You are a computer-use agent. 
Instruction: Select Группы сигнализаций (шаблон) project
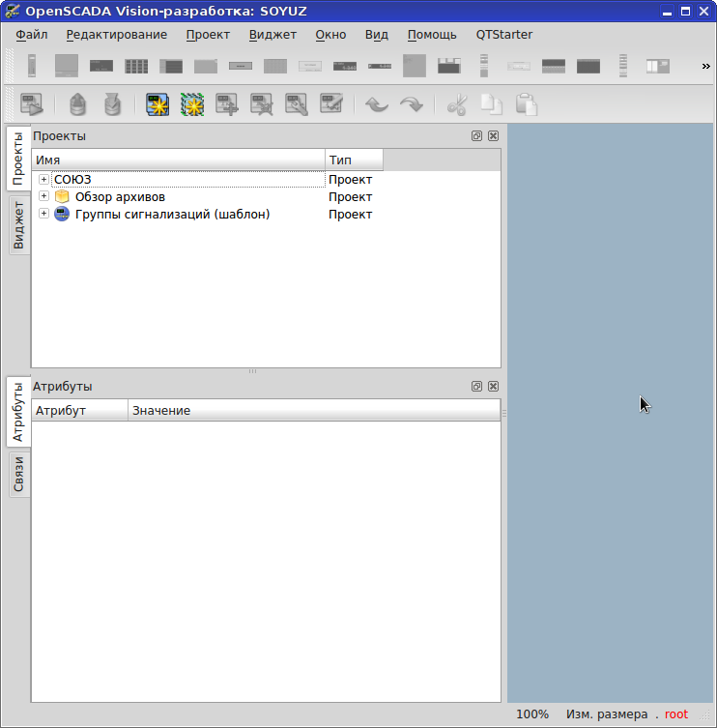pos(172,215)
